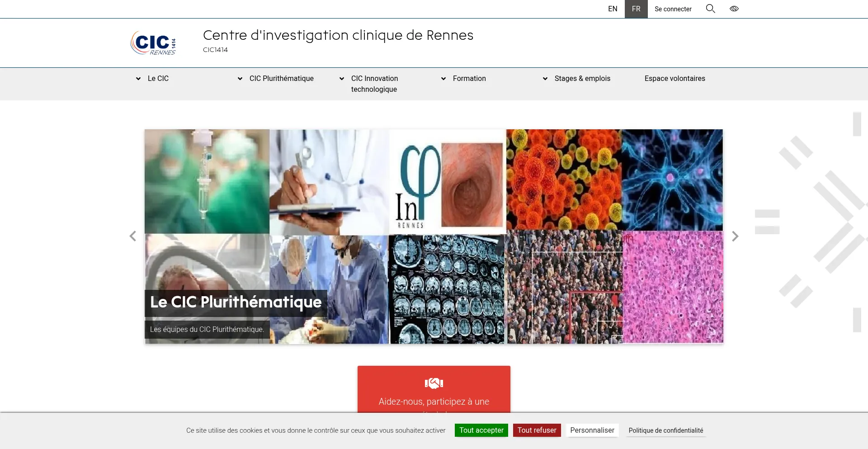The image size is (868, 449).
Task: Open the Formation dropdown menu
Action: (x=443, y=78)
